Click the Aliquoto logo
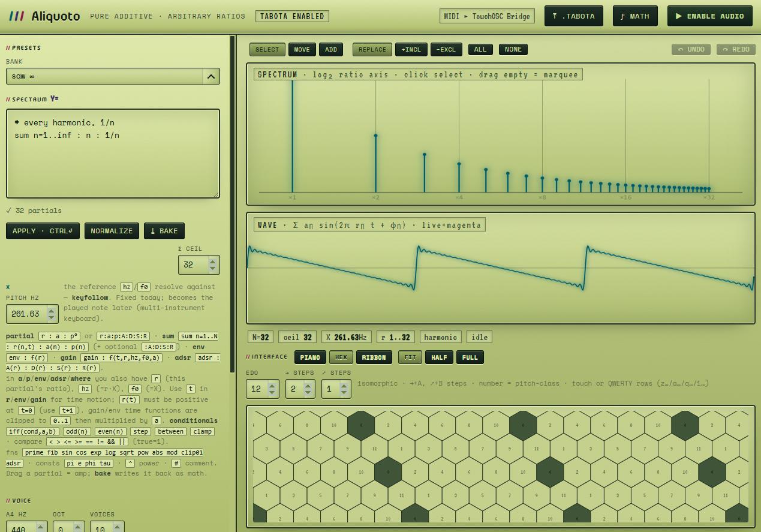The height and width of the screenshot is (532, 761). (44, 16)
